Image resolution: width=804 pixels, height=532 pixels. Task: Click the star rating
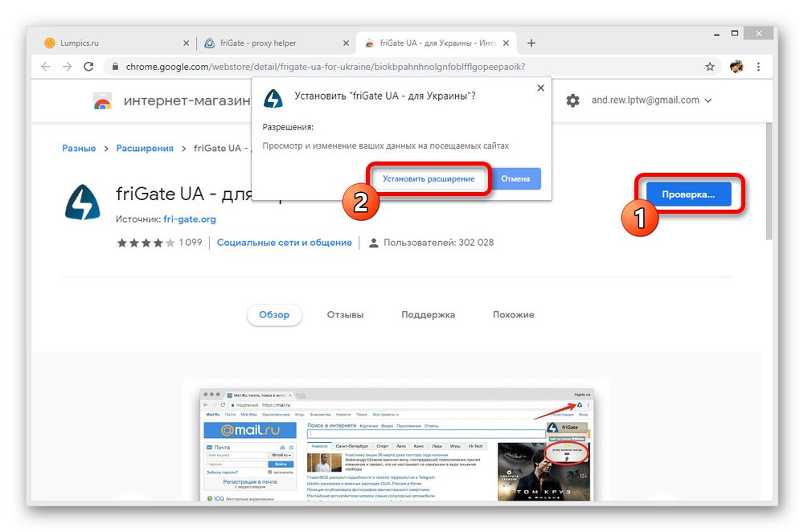tap(146, 243)
